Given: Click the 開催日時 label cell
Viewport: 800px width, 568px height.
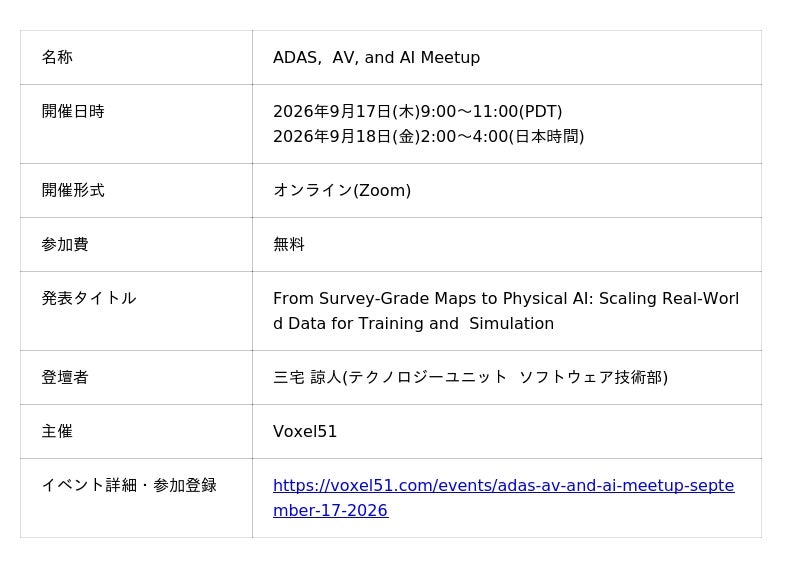Looking at the screenshot, I should [x=136, y=124].
